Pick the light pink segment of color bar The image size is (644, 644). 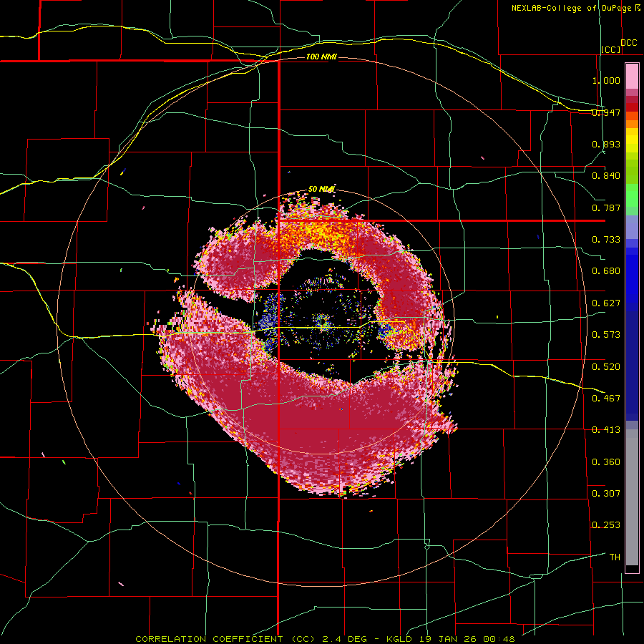tap(632, 77)
